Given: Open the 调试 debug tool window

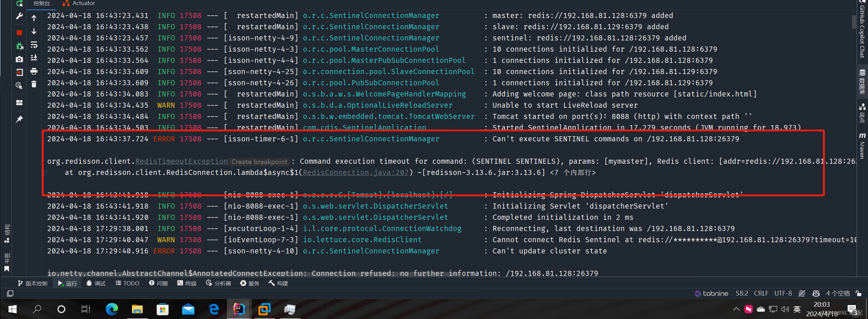Looking at the screenshot, I should coord(96,283).
